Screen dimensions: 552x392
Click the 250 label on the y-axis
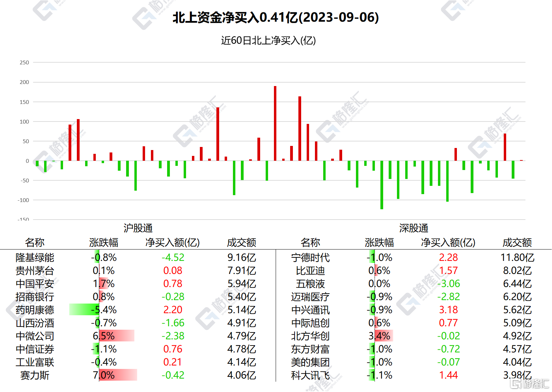tap(24, 63)
